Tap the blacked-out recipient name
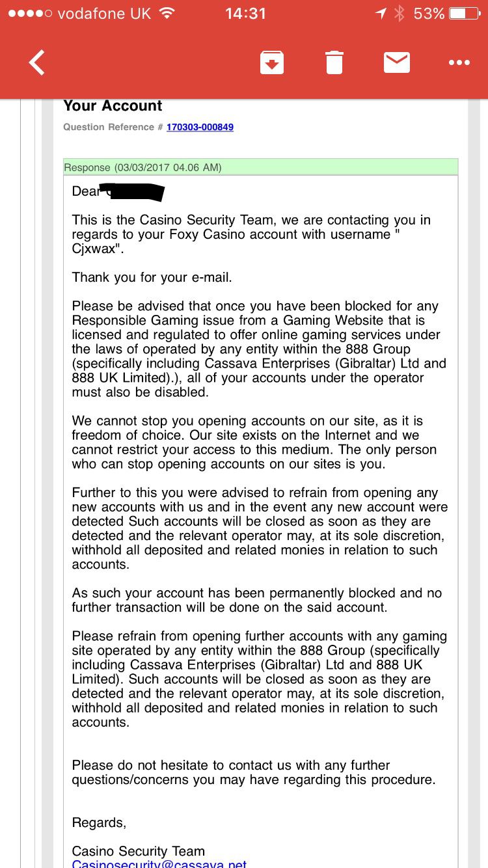 click(x=135, y=192)
